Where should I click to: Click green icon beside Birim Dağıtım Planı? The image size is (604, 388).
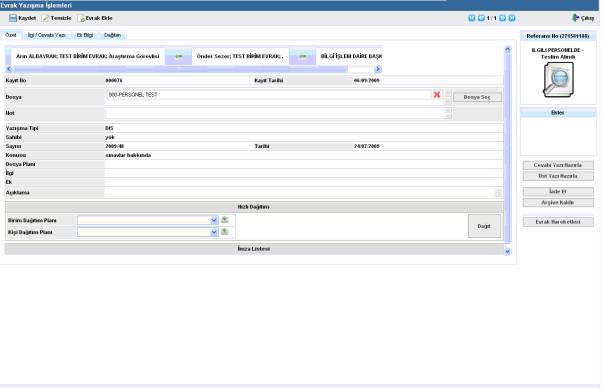point(225,220)
